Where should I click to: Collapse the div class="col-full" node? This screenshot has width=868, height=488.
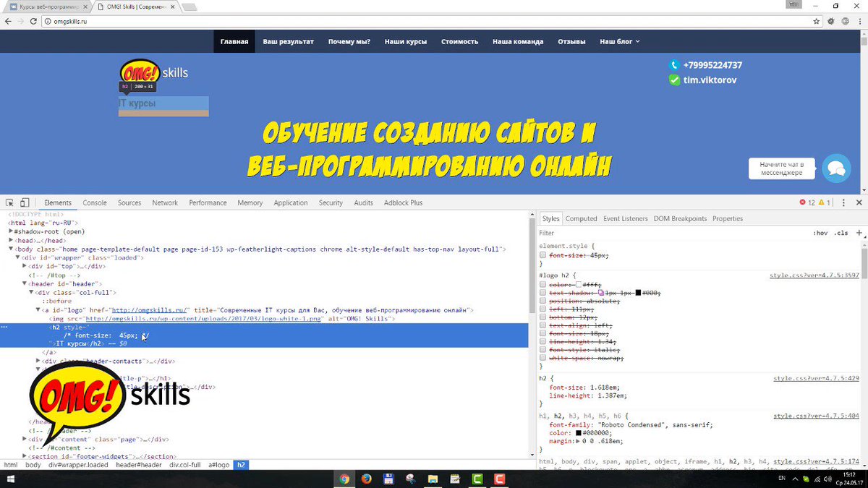coord(32,293)
